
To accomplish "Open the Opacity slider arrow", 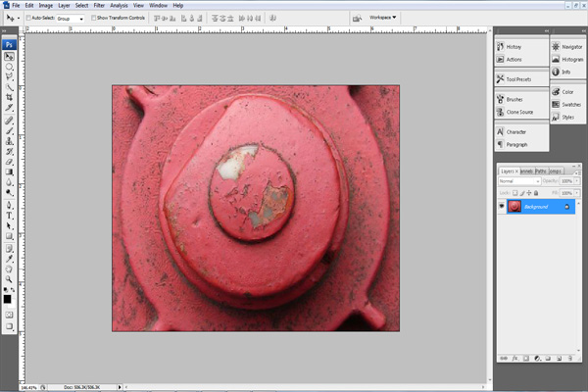I will click(x=577, y=181).
